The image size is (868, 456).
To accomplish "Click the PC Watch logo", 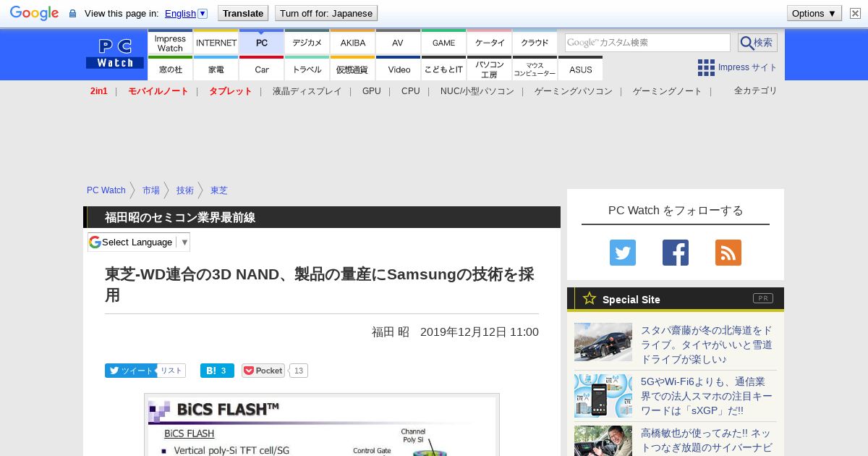I will (x=115, y=54).
